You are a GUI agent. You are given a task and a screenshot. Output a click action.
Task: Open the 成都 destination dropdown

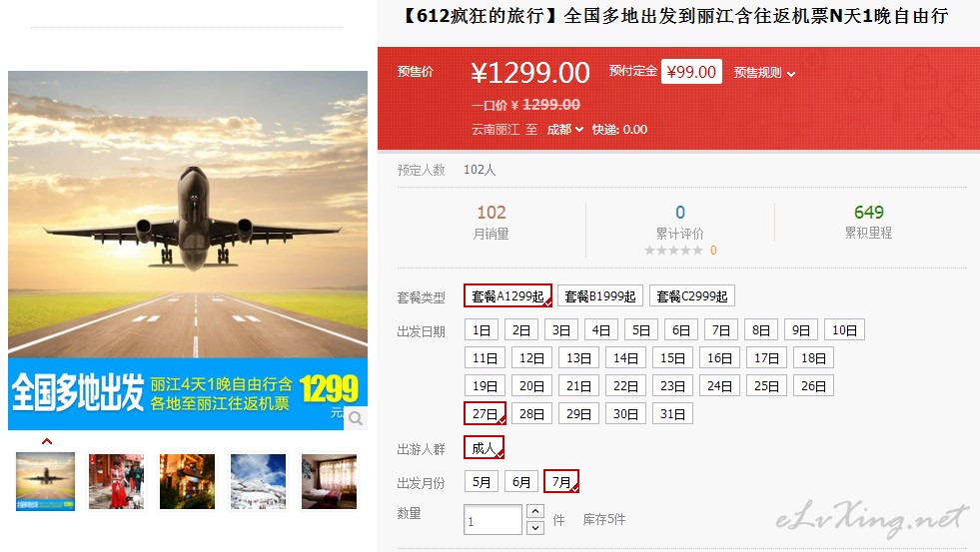(565, 129)
